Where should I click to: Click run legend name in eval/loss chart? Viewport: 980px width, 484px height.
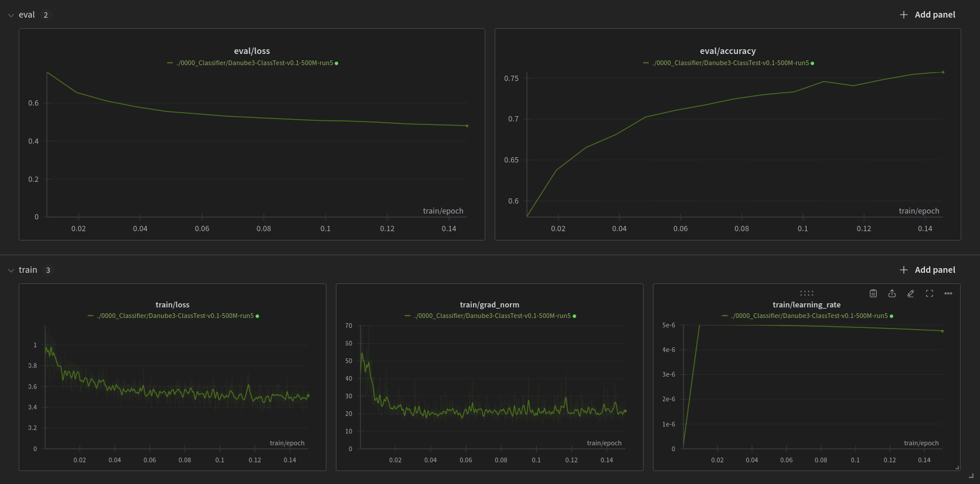255,63
